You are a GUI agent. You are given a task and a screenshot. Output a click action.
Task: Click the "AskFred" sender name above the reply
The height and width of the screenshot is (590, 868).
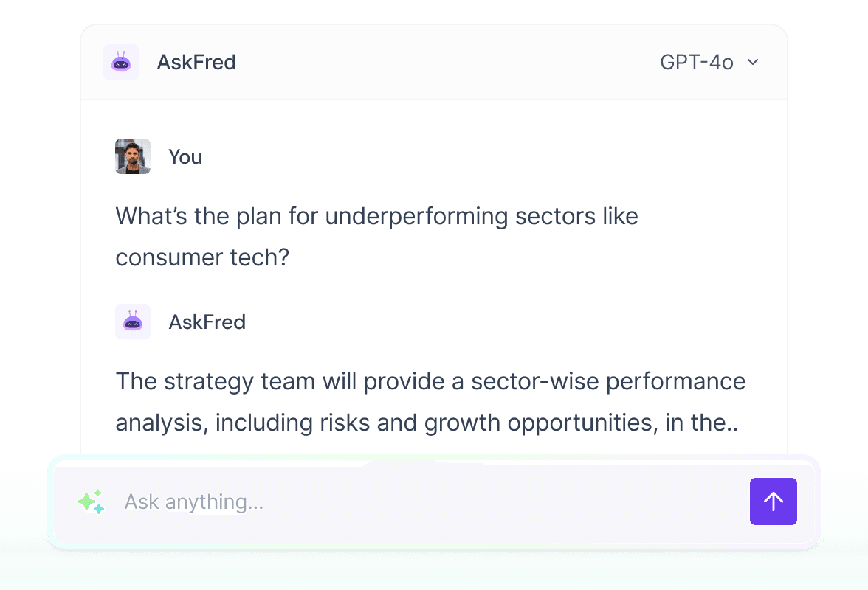pos(207,322)
